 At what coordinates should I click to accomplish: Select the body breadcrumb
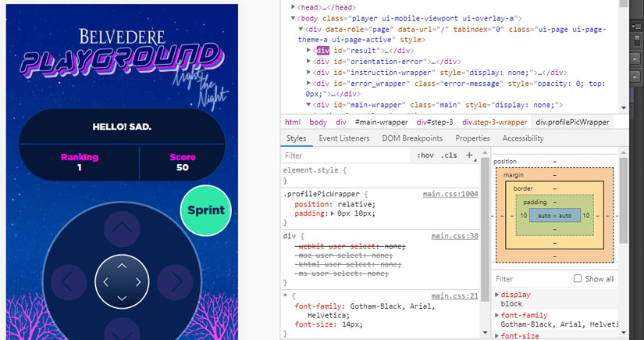coord(318,122)
